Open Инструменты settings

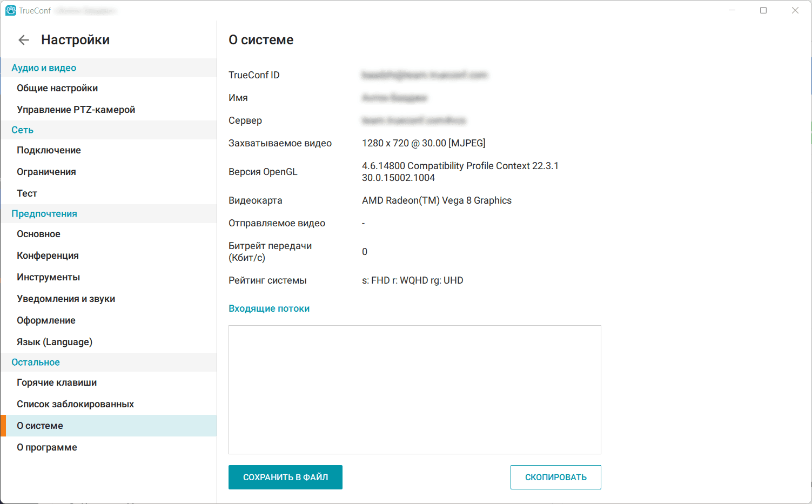[109, 277]
